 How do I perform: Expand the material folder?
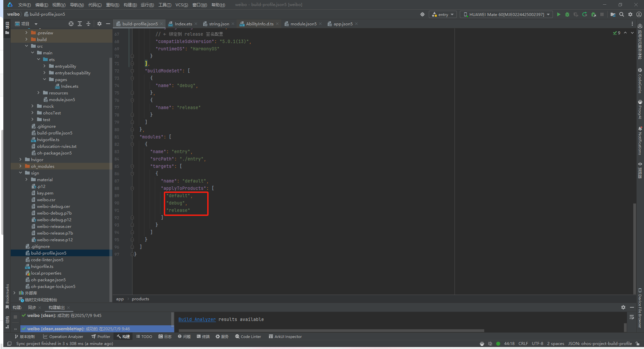27,180
